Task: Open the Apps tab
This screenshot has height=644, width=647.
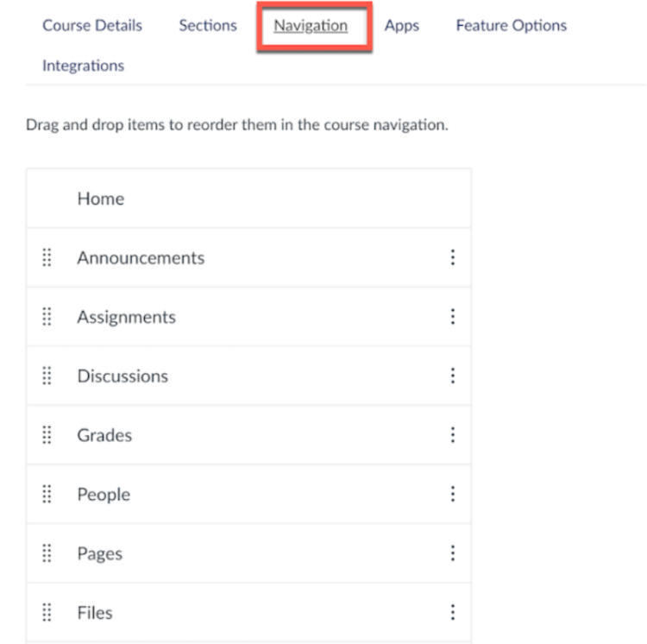Action: pos(402,25)
